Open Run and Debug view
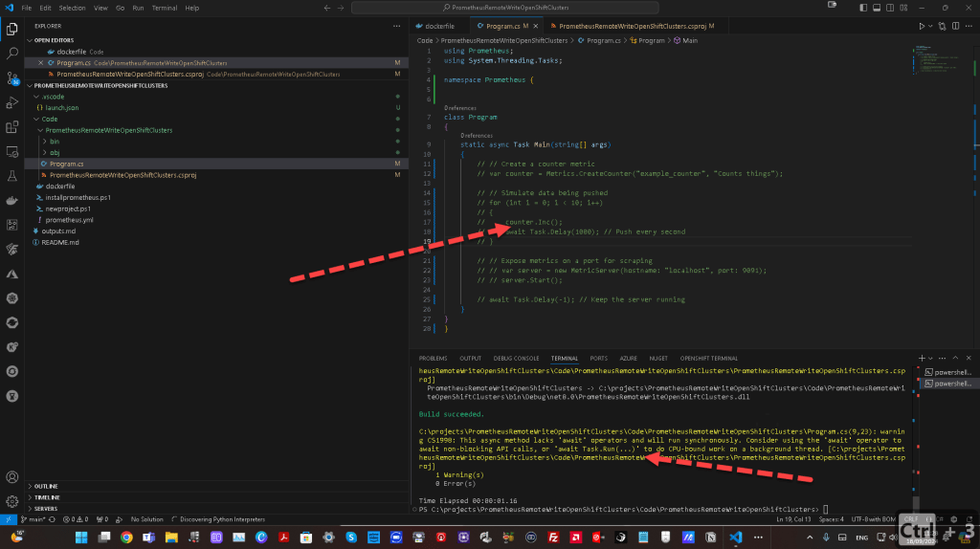 click(x=11, y=102)
